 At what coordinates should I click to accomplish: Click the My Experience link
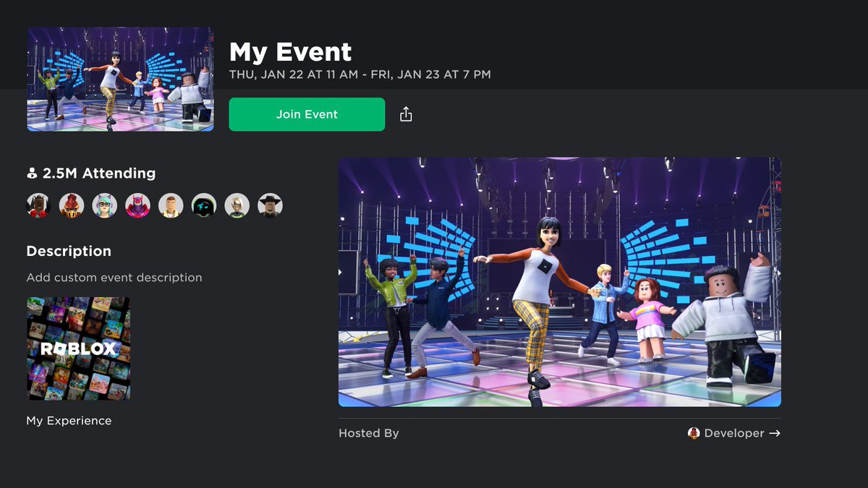tap(69, 420)
